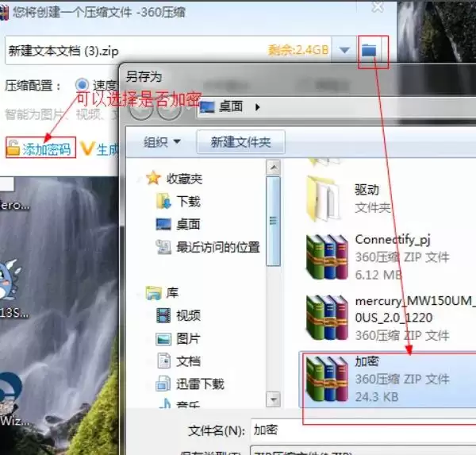Click the 另存为 dialog back arrow
The width and height of the screenshot is (476, 455).
point(141,110)
